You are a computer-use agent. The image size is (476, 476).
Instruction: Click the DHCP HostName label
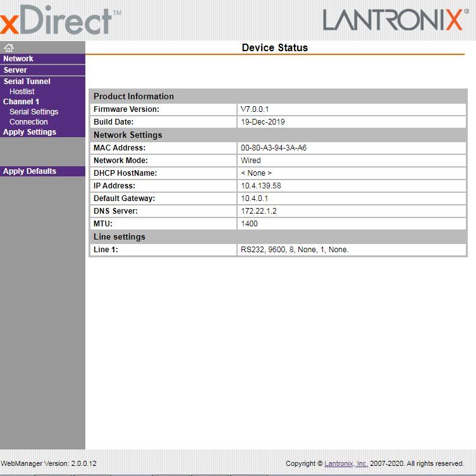[125, 173]
